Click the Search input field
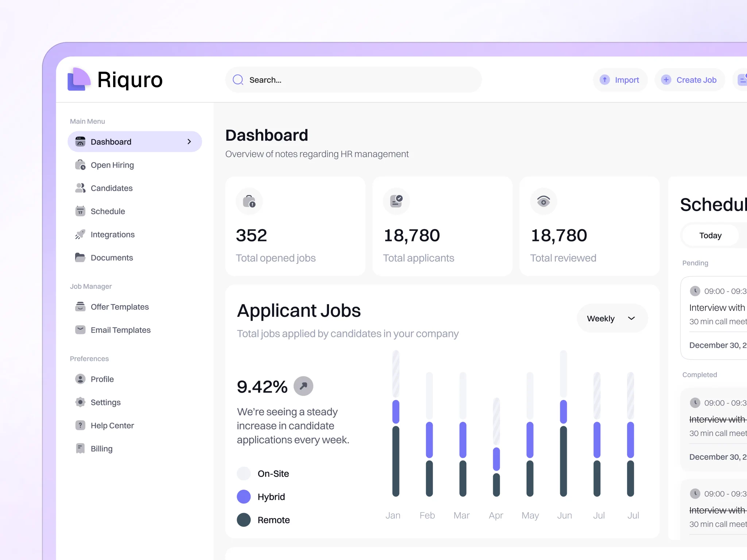This screenshot has height=560, width=747. pyautogui.click(x=353, y=79)
